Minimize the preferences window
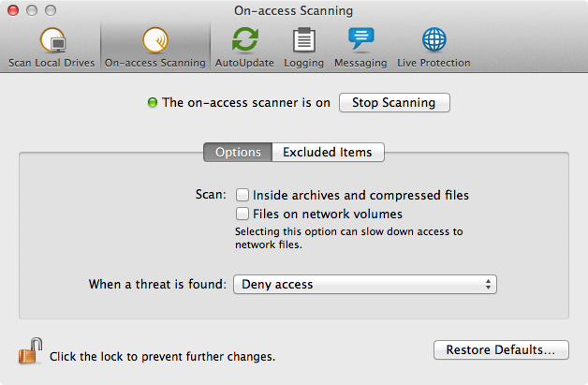The height and width of the screenshot is (385, 588). pyautogui.click(x=32, y=10)
